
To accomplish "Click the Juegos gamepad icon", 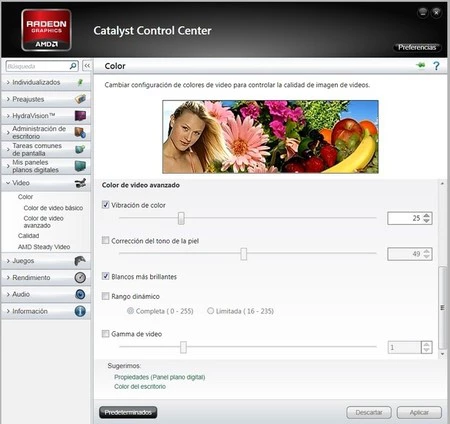I will 80,261.
